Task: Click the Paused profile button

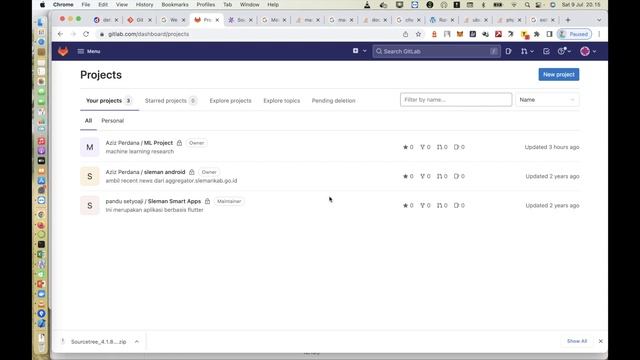Action: pos(574,34)
